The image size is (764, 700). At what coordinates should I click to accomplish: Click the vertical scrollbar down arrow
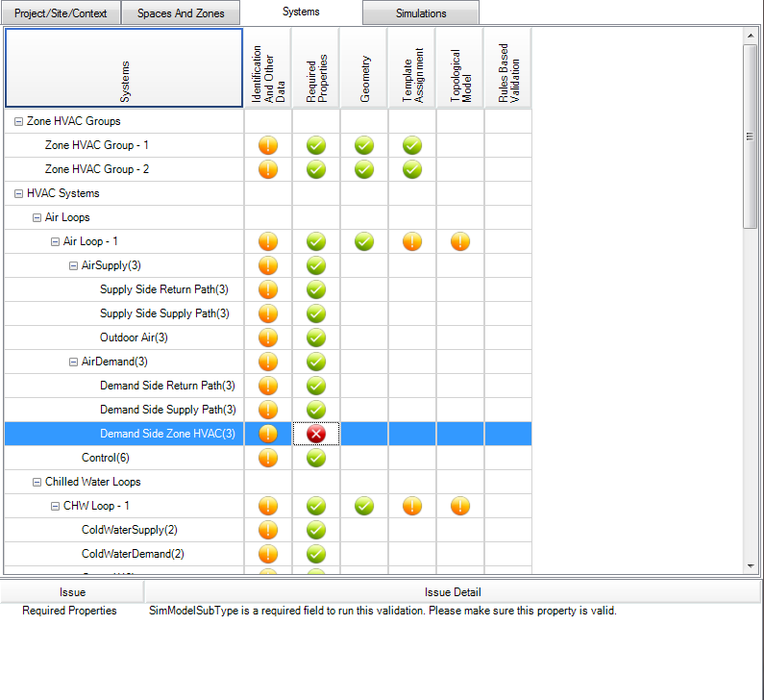[x=752, y=568]
